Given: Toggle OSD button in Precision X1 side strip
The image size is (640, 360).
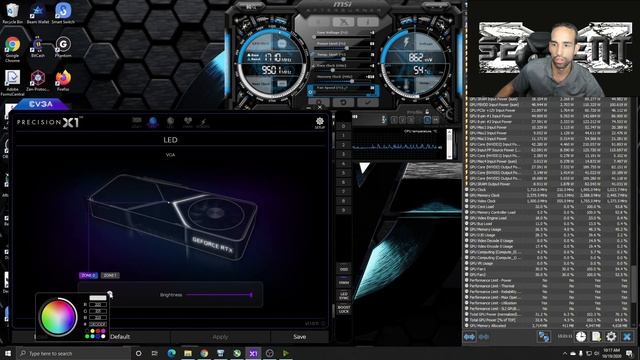Looking at the screenshot, I should 344,269.
